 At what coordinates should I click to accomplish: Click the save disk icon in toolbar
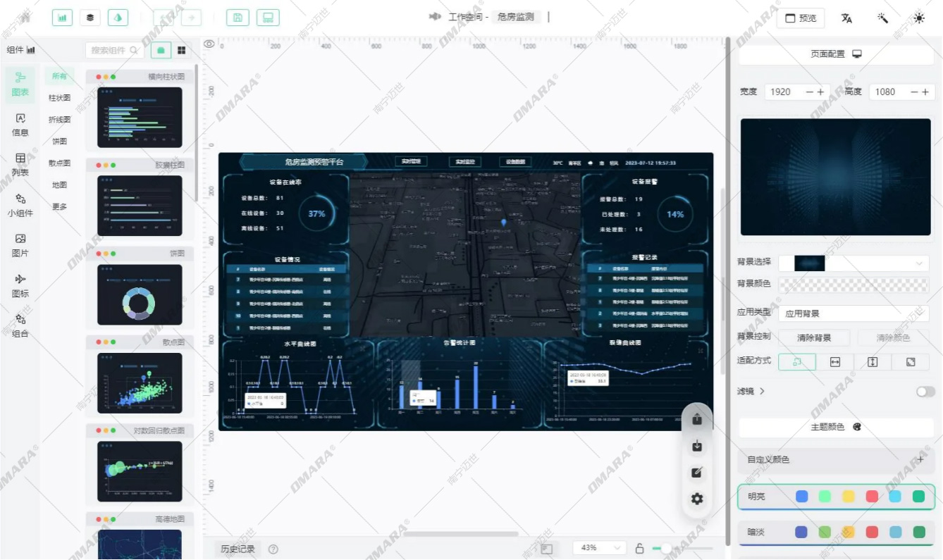tap(238, 18)
